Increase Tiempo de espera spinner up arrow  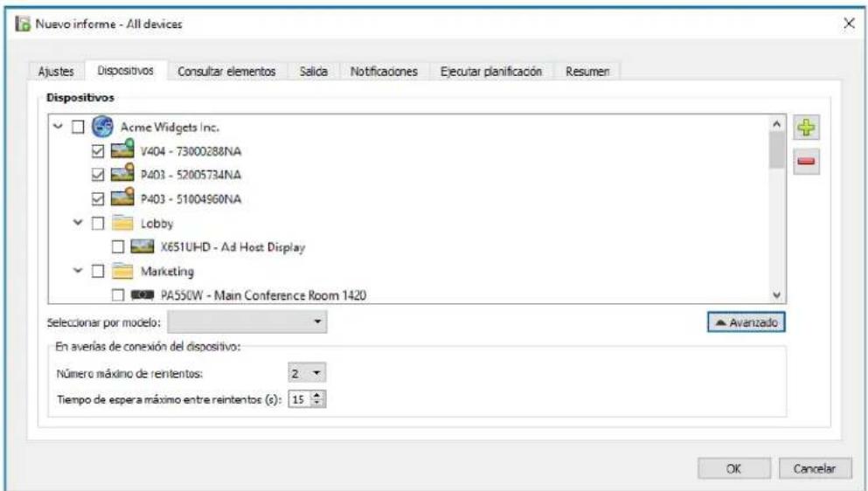[316, 395]
